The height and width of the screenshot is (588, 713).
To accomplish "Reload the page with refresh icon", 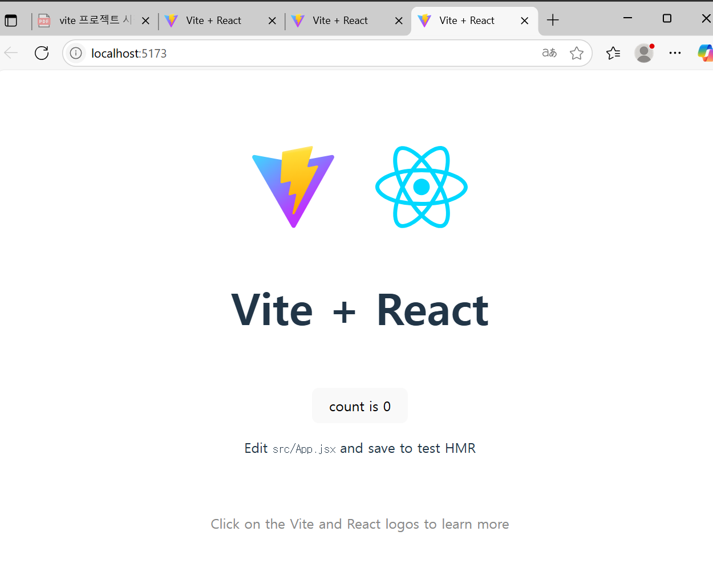I will 42,53.
